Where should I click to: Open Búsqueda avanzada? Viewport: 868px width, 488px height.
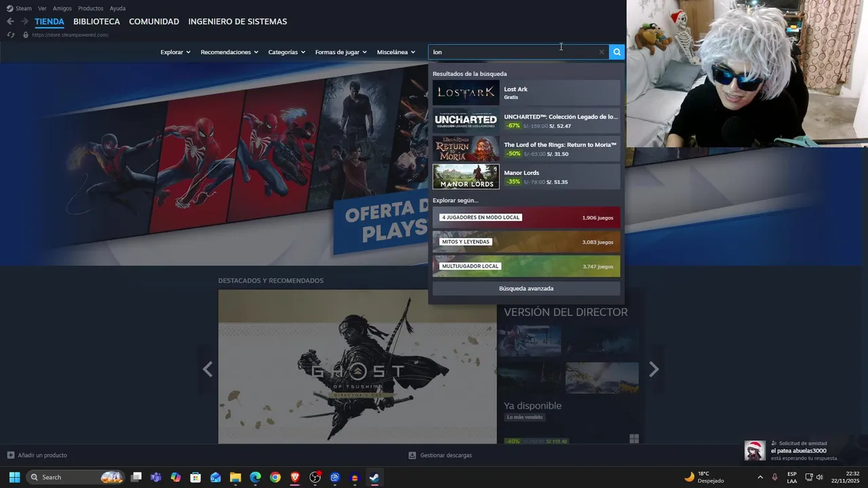pos(526,289)
